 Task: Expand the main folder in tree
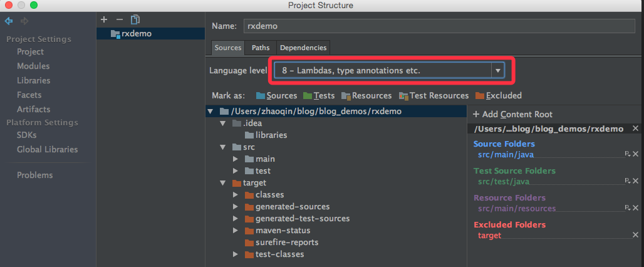pos(236,159)
